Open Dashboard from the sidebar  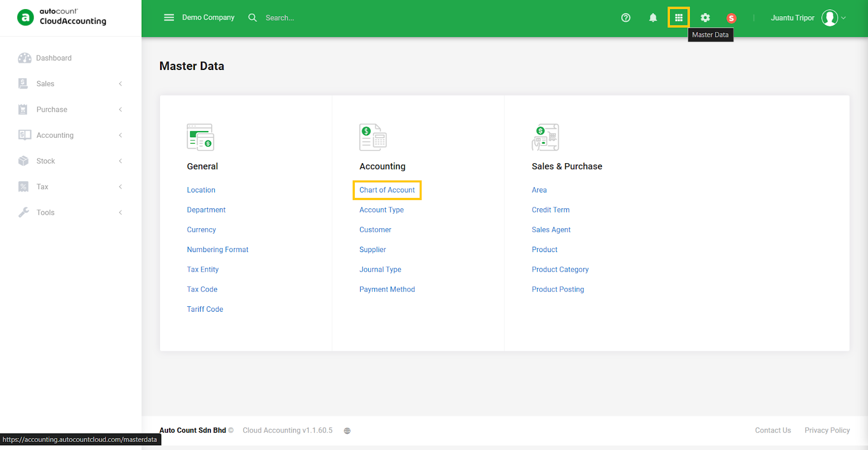pos(54,58)
